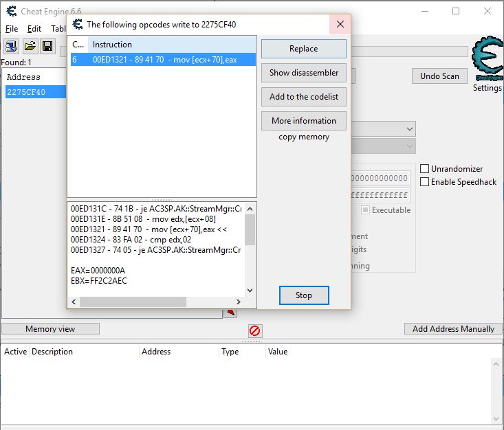
Task: Enable the Unrandomizer checkbox
Action: tap(424, 168)
